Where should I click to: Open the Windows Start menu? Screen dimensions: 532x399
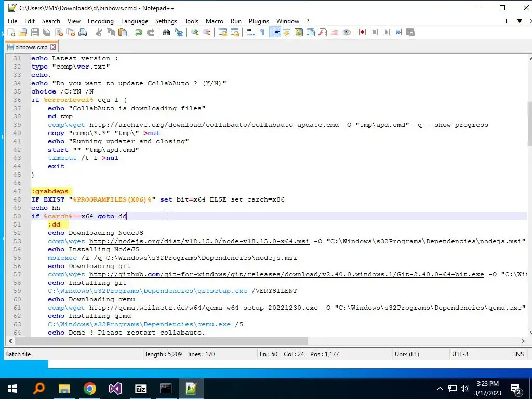point(12,389)
